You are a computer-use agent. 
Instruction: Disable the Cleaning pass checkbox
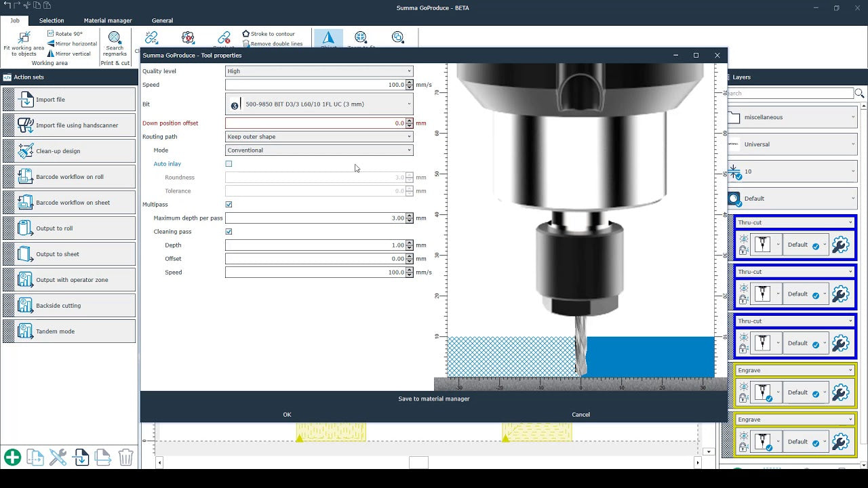point(229,231)
